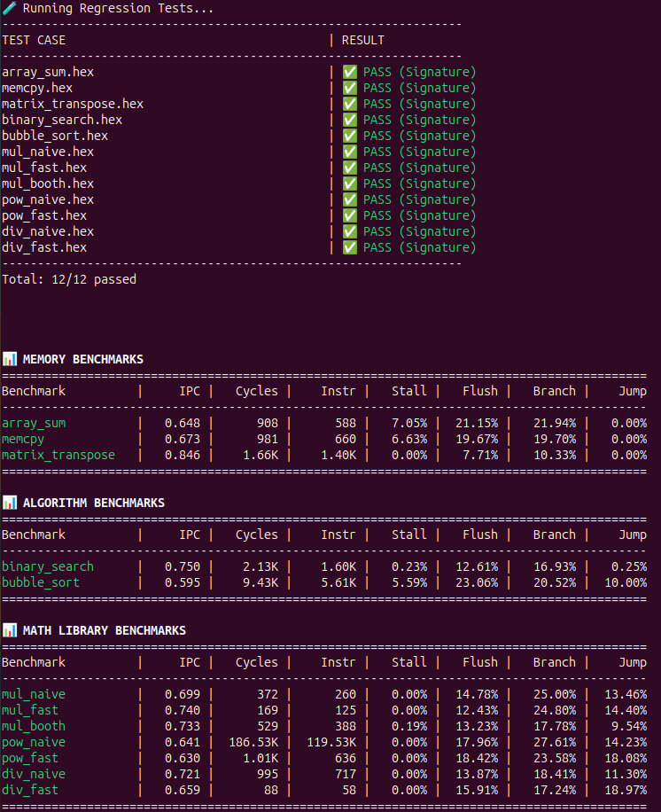Click the test tube icon beside Running Regression Tests

(x=9, y=8)
